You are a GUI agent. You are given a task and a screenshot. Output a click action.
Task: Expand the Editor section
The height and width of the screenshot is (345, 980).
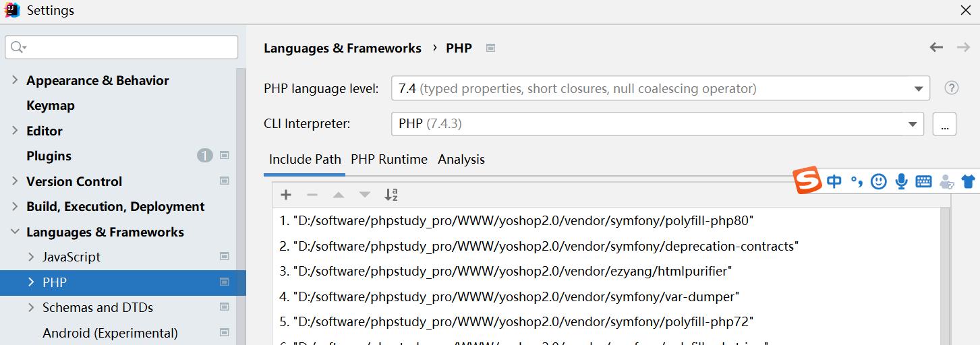click(x=15, y=131)
